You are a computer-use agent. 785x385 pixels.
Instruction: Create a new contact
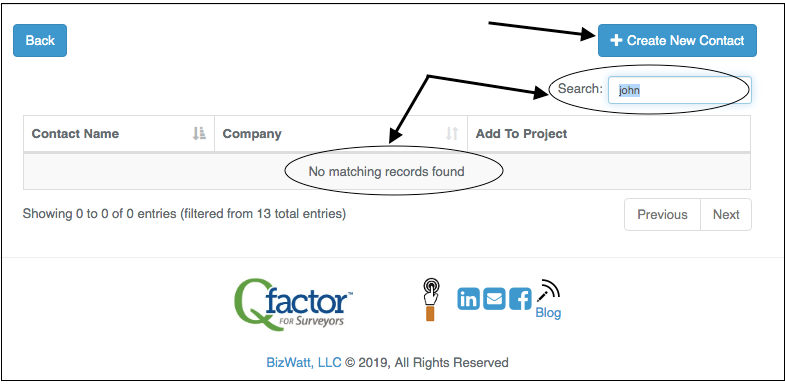677,40
